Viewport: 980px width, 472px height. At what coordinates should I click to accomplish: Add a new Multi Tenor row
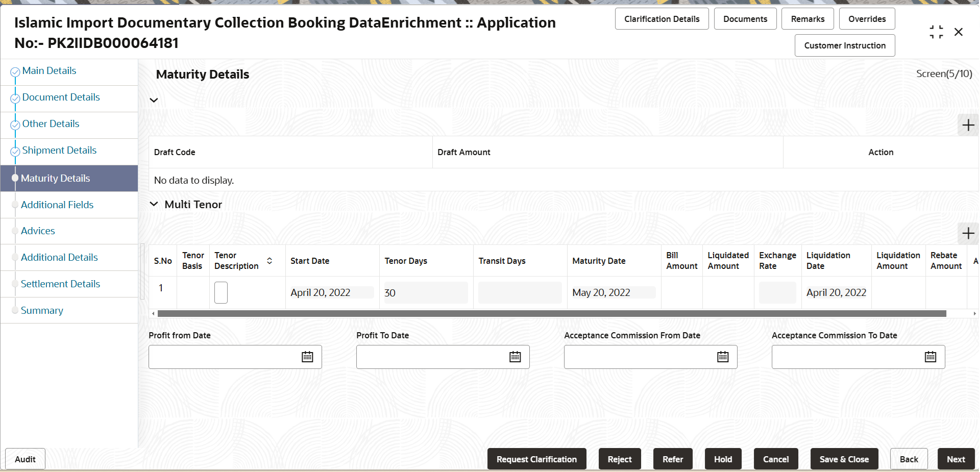coord(968,233)
